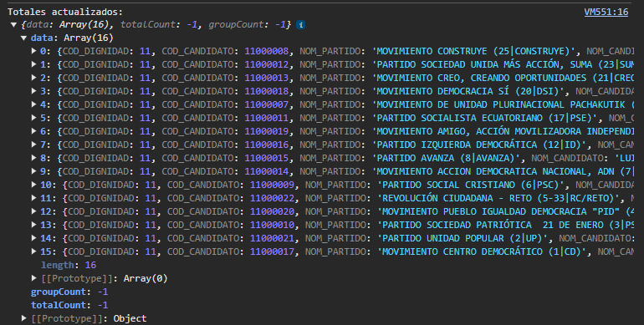
Task: Collapse the root object disclosure triangle
Action: click(13, 25)
